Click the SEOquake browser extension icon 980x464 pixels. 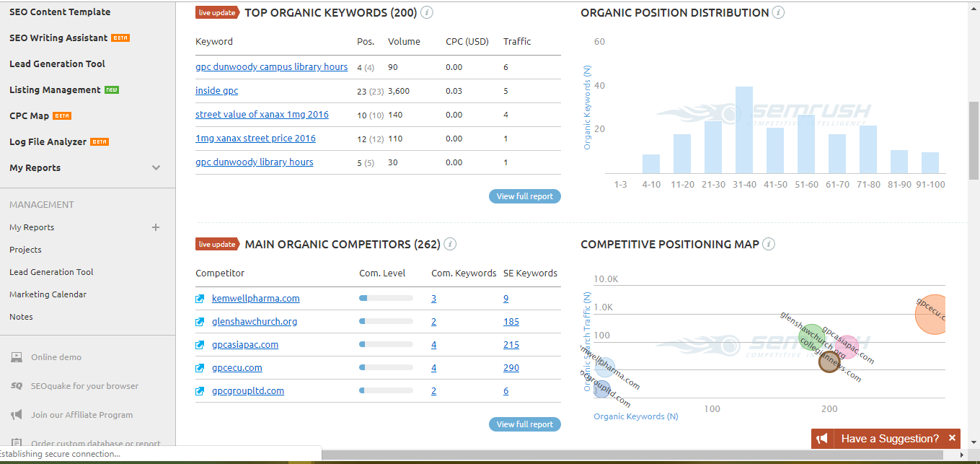[x=15, y=386]
